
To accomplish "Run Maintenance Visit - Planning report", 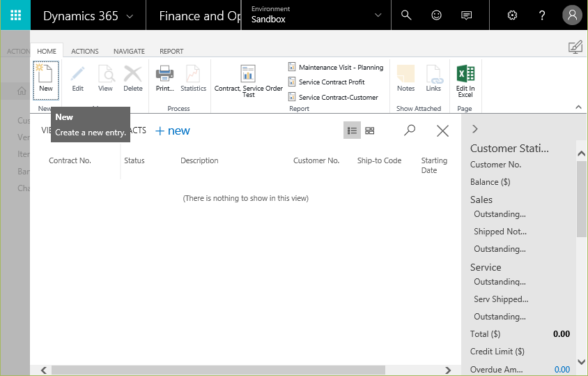I will click(336, 67).
